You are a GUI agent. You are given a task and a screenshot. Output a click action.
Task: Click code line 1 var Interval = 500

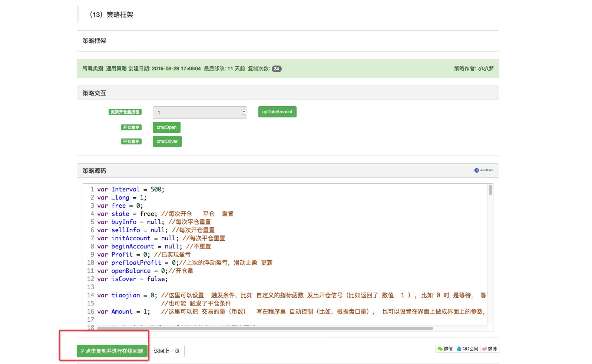coord(130,189)
